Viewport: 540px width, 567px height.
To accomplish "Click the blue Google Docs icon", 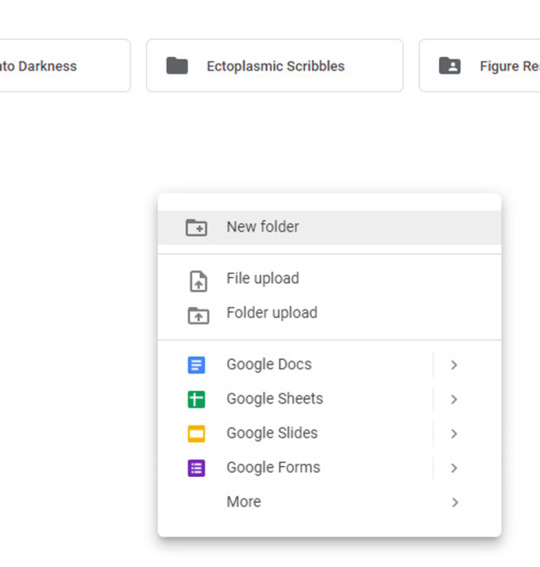I will click(196, 365).
